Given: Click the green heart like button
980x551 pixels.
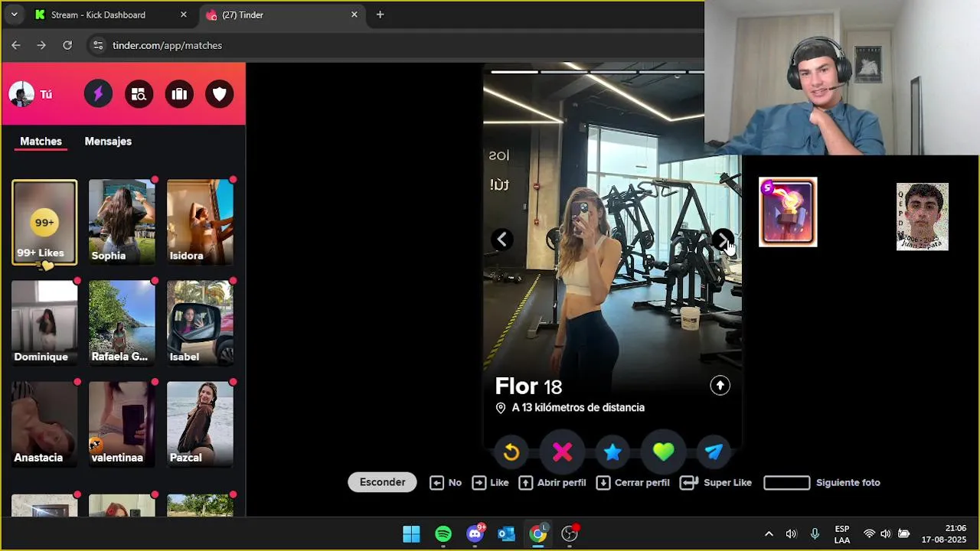Looking at the screenshot, I should pyautogui.click(x=663, y=452).
